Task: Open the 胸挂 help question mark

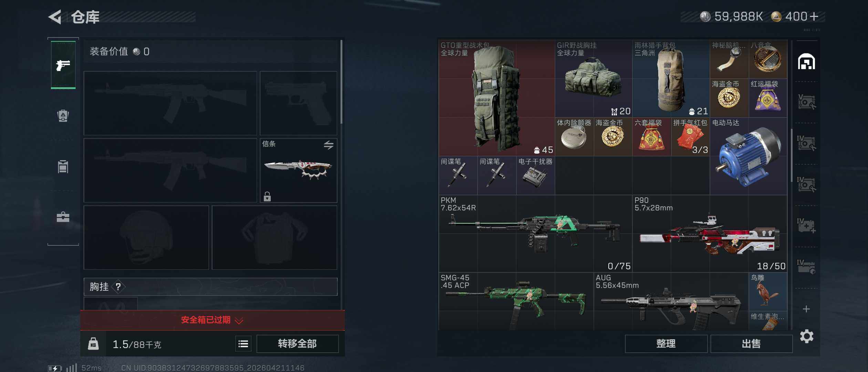Action: (118, 287)
